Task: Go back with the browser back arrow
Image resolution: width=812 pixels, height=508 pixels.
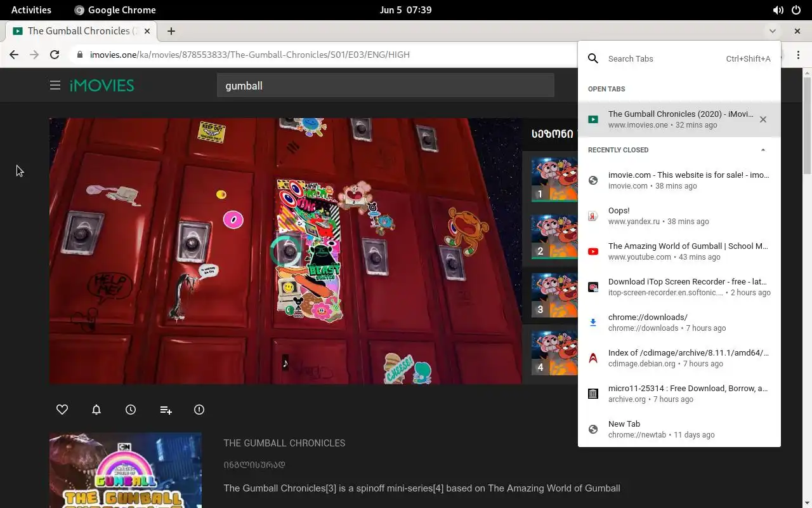Action: tap(14, 55)
